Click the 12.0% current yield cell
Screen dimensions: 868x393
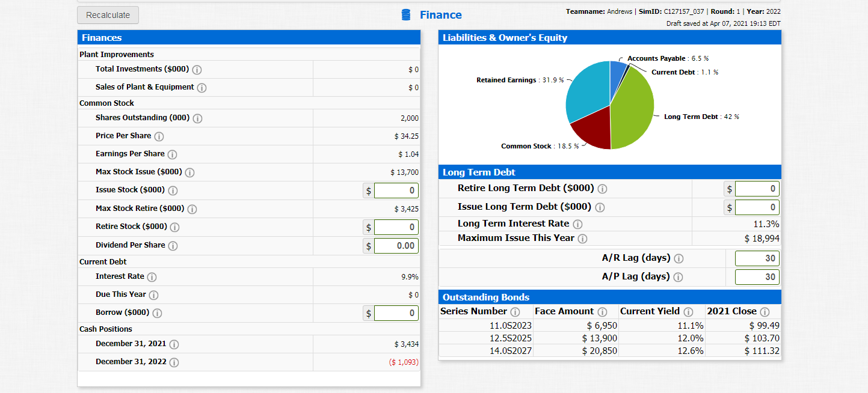pos(662,338)
